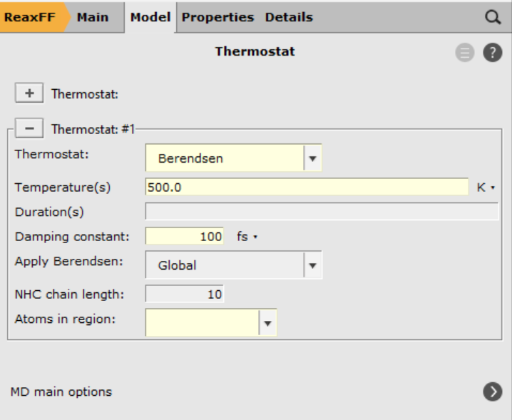The height and width of the screenshot is (420, 512).
Task: Click the Atoms in region: label
Action: click(x=66, y=319)
